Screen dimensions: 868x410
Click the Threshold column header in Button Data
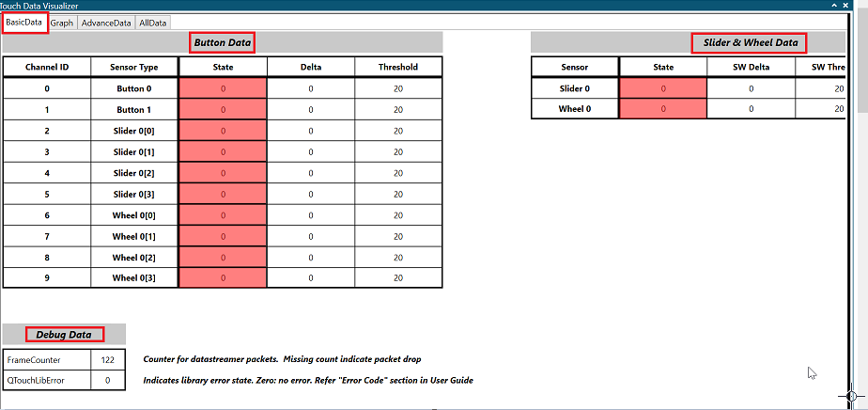pos(398,67)
